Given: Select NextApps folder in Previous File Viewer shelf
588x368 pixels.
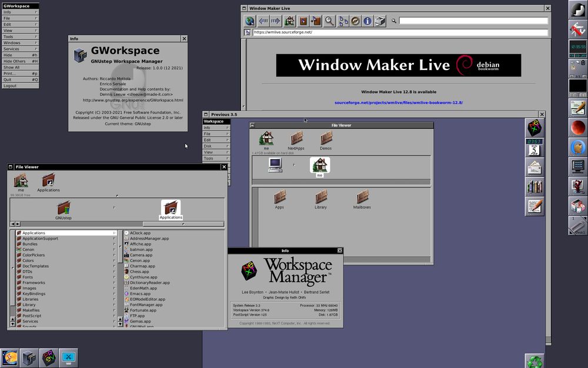Looking at the screenshot, I should (x=296, y=141).
